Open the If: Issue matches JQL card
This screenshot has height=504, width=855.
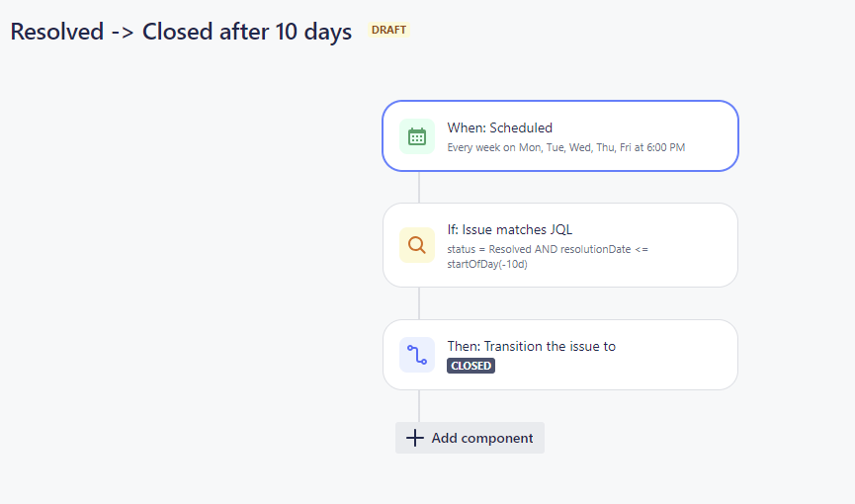pyautogui.click(x=560, y=245)
